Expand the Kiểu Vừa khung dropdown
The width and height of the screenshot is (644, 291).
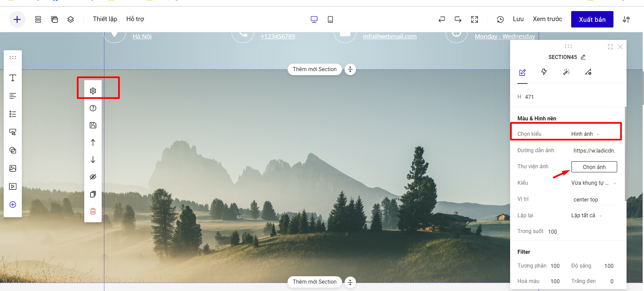[594, 183]
